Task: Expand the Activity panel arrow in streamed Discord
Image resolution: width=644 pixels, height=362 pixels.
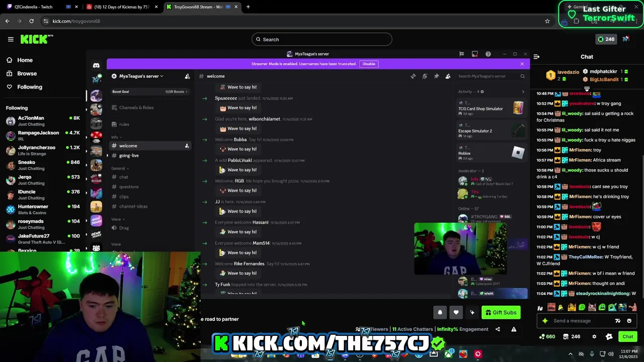Action: (x=523, y=92)
